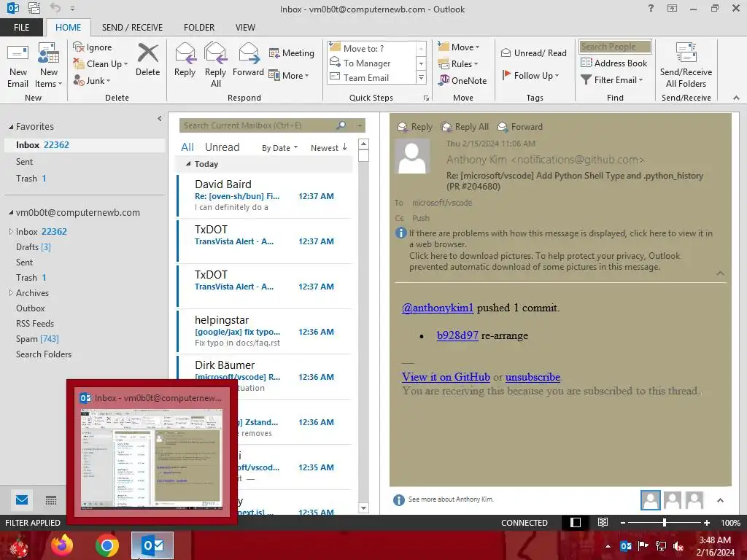Expand the Quick Steps gallery
The image size is (747, 560).
pos(421,77)
